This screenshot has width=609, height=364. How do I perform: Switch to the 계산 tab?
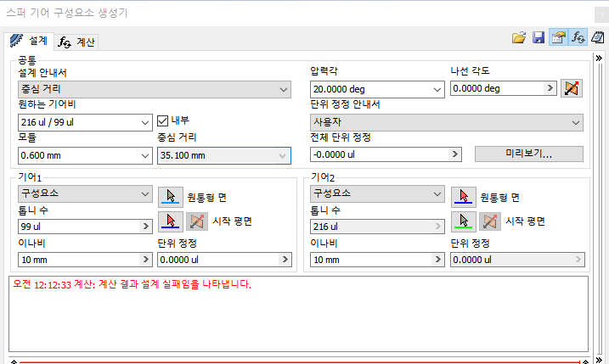(x=77, y=42)
